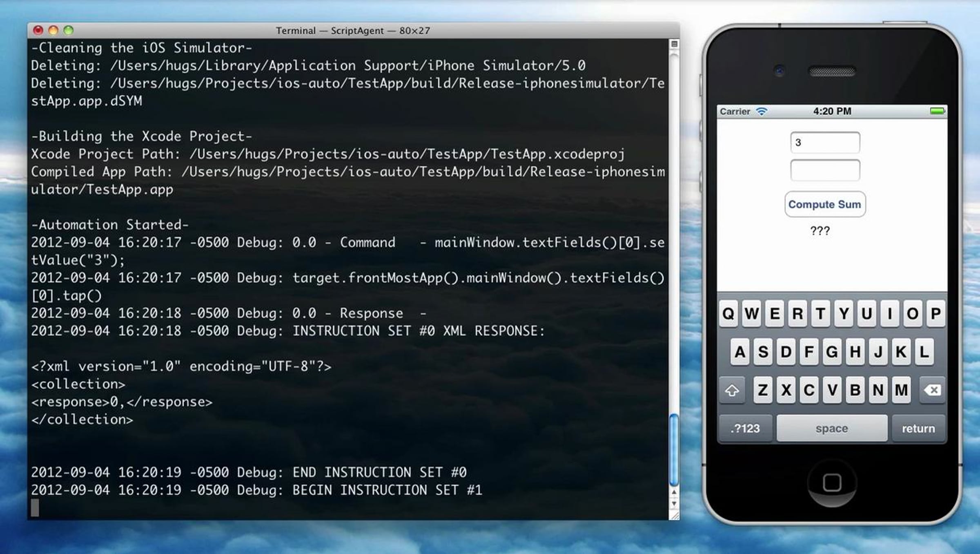Switch keyboard to .?123 numbers layout
The height and width of the screenshot is (554, 980).
[745, 428]
